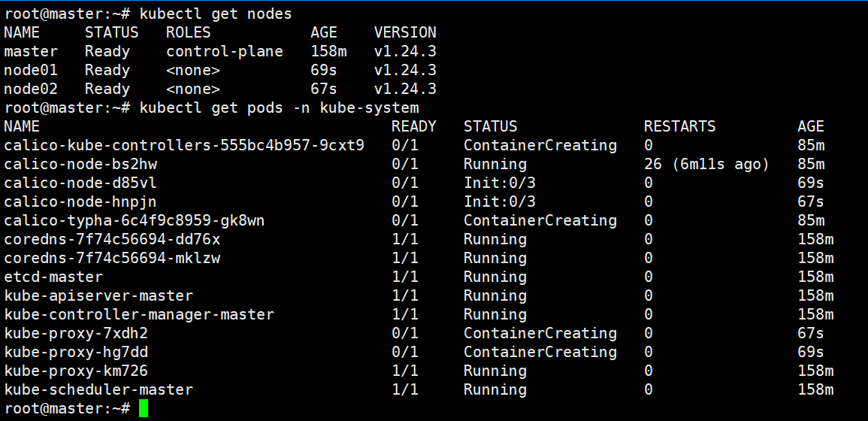Click the calico-typha-6c4f9c8959-gk8wn pod name
The image size is (868, 421).
(x=135, y=220)
